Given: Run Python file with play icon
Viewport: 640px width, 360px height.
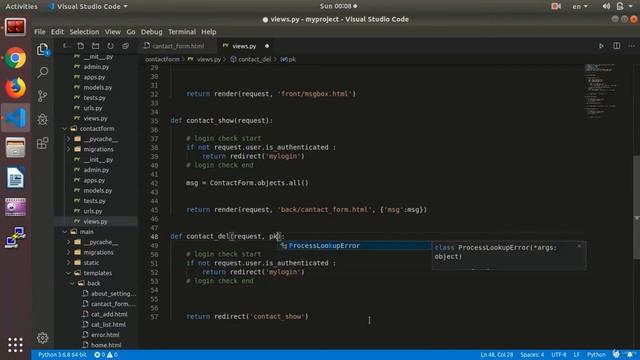Looking at the screenshot, I should tap(601, 46).
